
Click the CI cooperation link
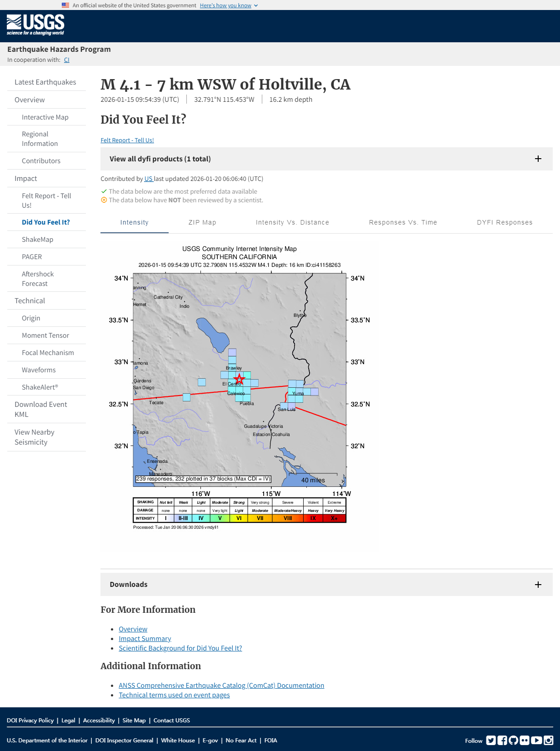pos(67,60)
